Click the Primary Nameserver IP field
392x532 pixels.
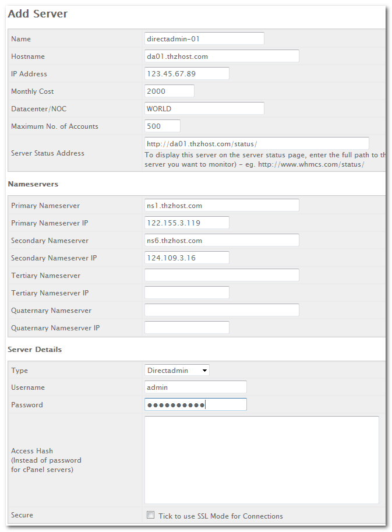point(186,223)
